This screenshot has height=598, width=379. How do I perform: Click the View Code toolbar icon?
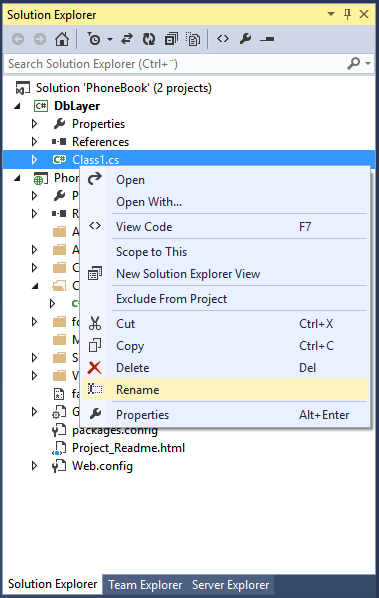pyautogui.click(x=223, y=39)
